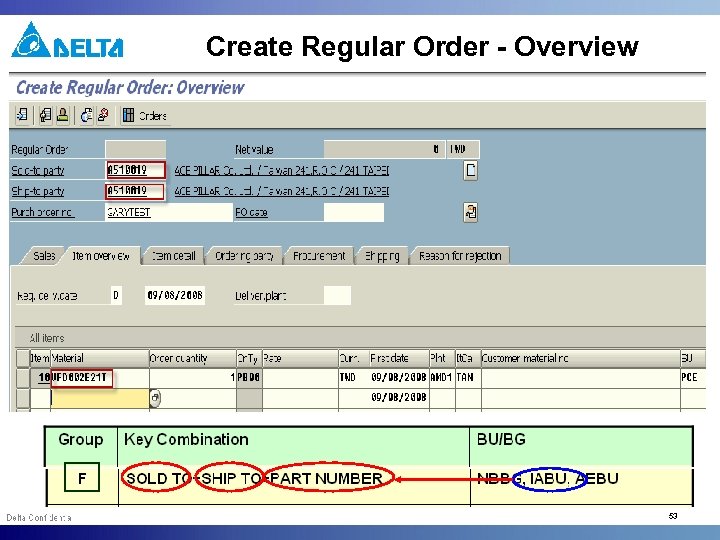This screenshot has width=720, height=540.
Task: Click the order quantity cell showing 1
Action: click(193, 377)
